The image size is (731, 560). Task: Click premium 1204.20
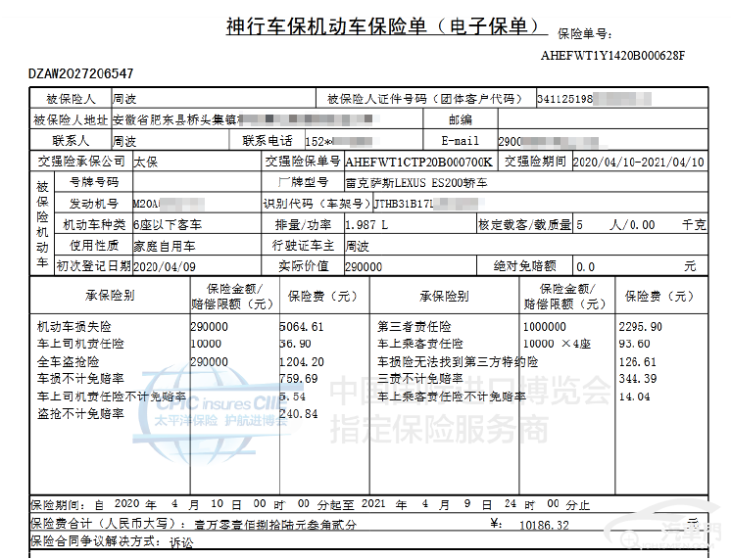pyautogui.click(x=302, y=361)
